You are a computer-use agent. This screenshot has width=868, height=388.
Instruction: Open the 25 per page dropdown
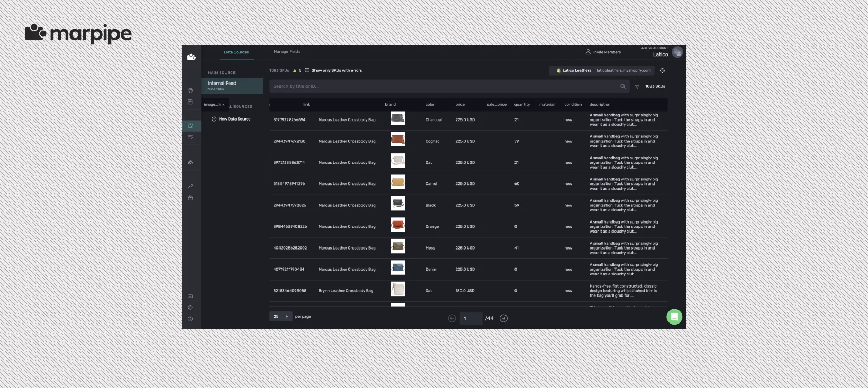point(281,316)
